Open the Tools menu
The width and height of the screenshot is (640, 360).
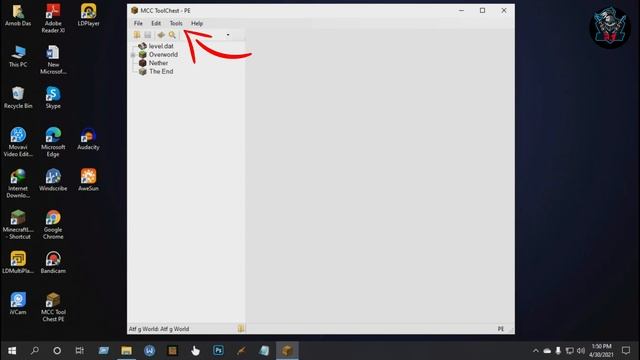point(176,23)
